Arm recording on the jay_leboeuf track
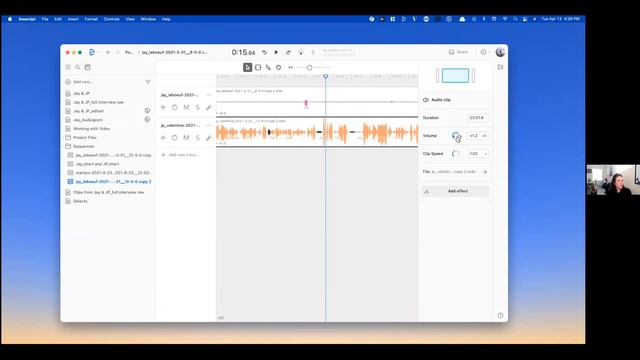Viewport: 640px width, 360px height. (175, 107)
